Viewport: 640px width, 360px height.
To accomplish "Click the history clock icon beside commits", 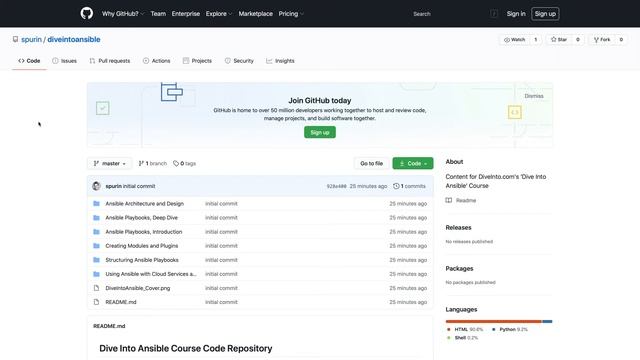I will point(396,186).
